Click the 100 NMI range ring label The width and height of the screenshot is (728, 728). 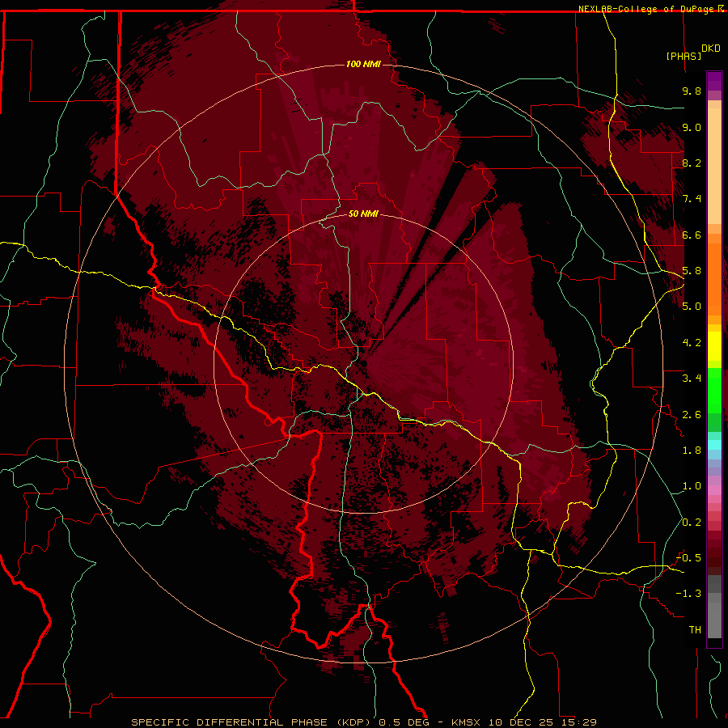(x=363, y=64)
